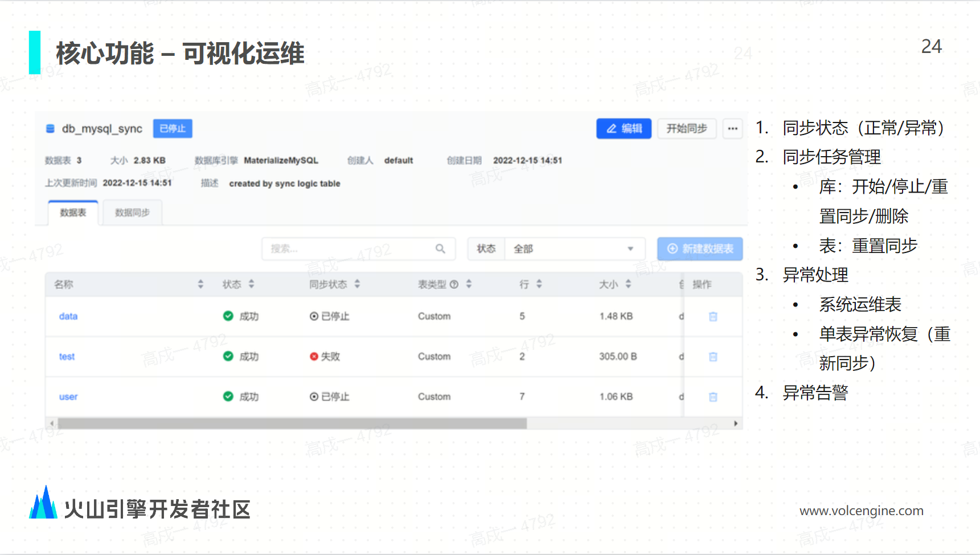Sort table by 名称 column arrows
980x555 pixels.
click(200, 284)
